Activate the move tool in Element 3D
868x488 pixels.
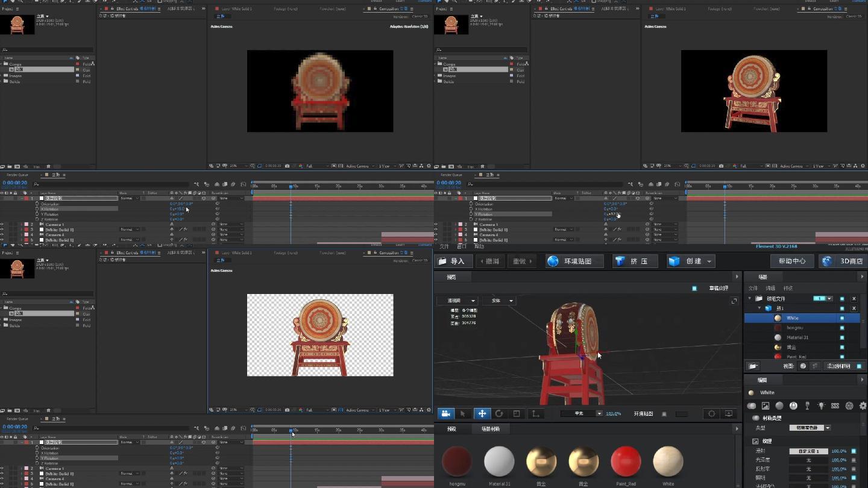(482, 413)
